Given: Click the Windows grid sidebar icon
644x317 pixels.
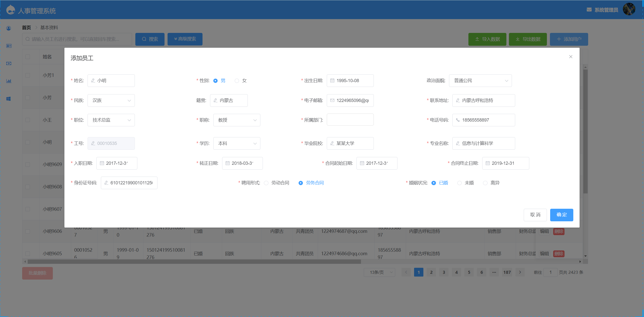Looking at the screenshot, I should click(9, 99).
